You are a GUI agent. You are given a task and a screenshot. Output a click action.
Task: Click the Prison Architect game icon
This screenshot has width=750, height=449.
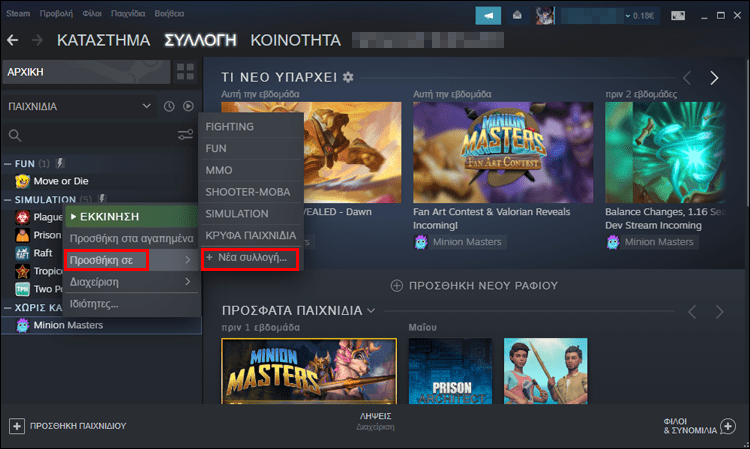pos(22,235)
